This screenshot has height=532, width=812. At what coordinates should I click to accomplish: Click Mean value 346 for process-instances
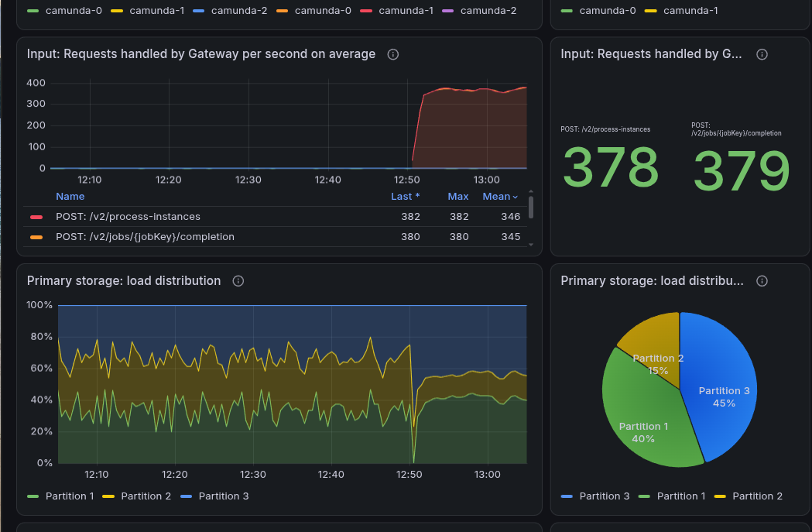[x=511, y=217]
